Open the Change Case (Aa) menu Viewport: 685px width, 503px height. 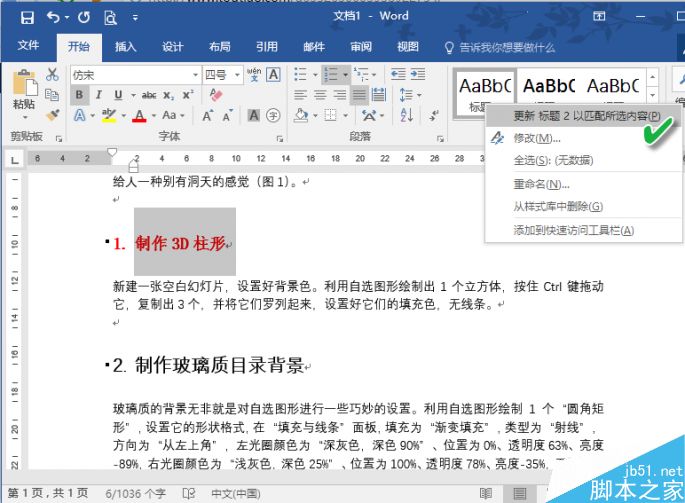point(173,115)
